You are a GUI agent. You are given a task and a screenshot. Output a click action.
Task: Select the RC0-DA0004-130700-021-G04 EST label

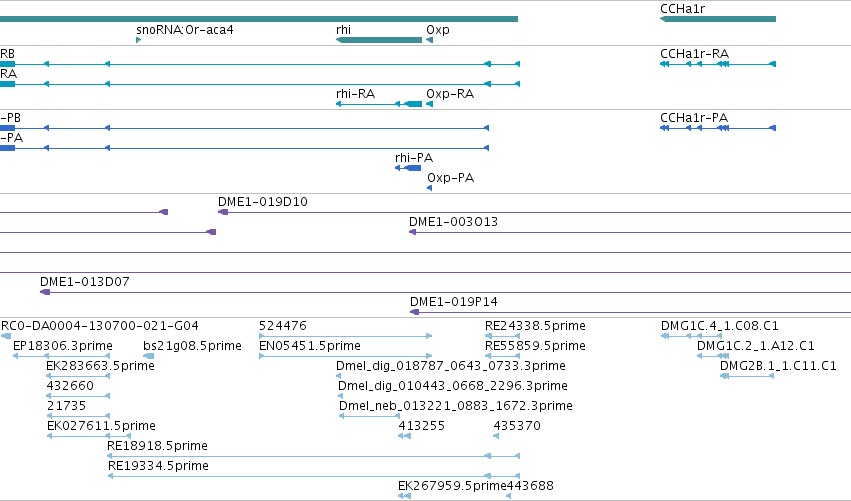pos(100,326)
